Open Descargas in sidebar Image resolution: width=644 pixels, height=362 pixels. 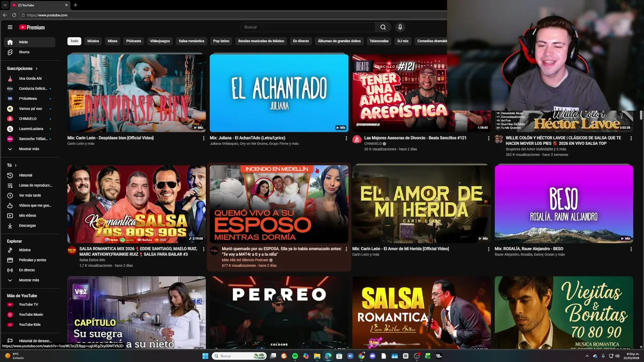(30, 225)
